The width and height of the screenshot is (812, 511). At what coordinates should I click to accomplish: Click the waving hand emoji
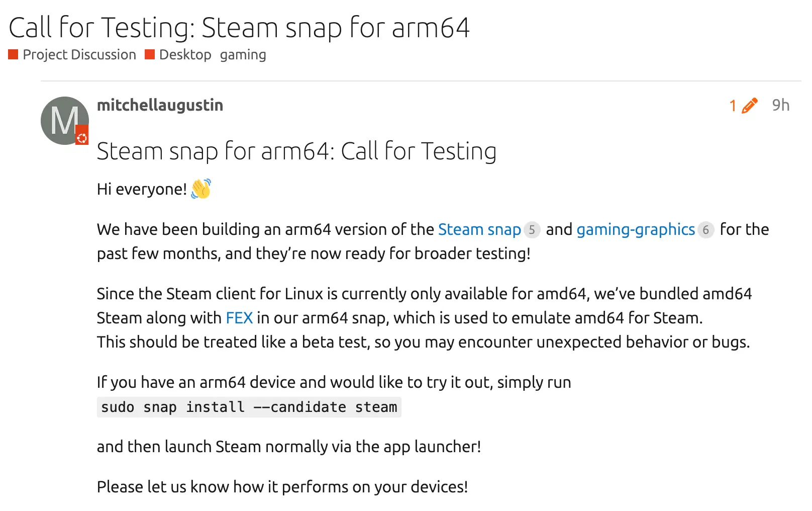coord(201,189)
